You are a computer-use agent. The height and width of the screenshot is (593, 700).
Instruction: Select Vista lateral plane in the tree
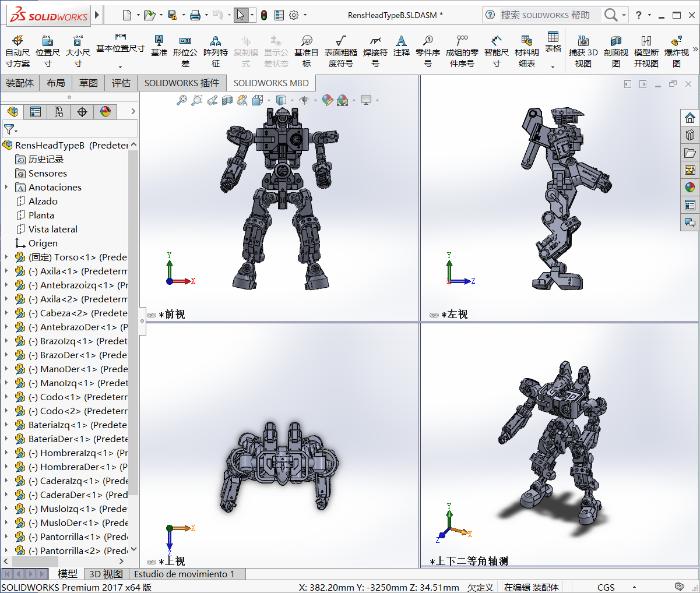53,229
